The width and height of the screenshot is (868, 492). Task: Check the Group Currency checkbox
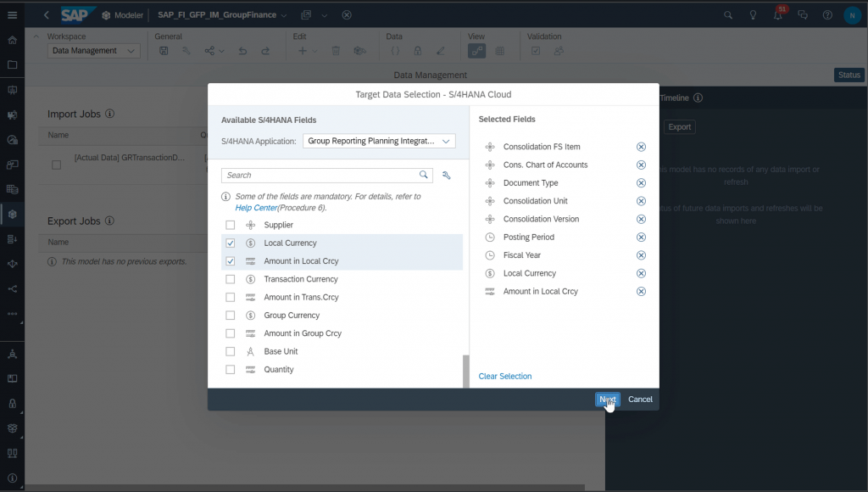point(231,316)
